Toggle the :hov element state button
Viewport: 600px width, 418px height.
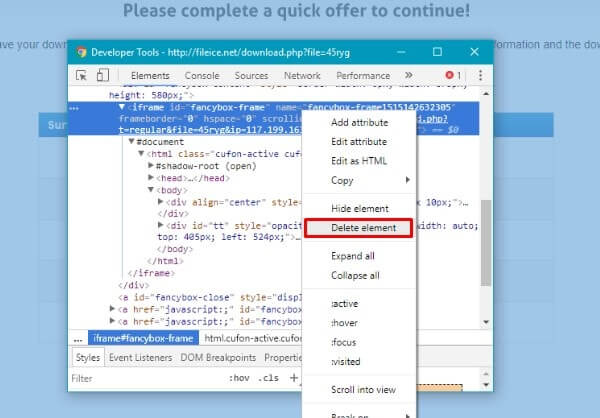click(239, 378)
